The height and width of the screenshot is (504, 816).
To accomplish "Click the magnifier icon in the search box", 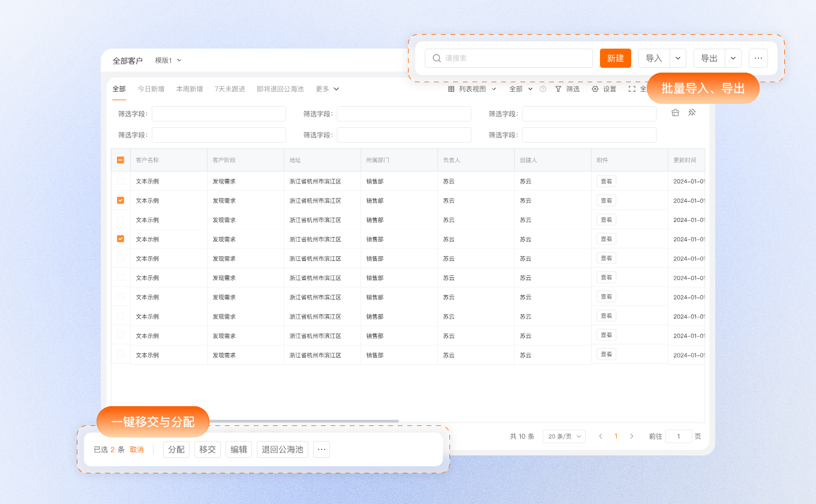I will (x=437, y=58).
